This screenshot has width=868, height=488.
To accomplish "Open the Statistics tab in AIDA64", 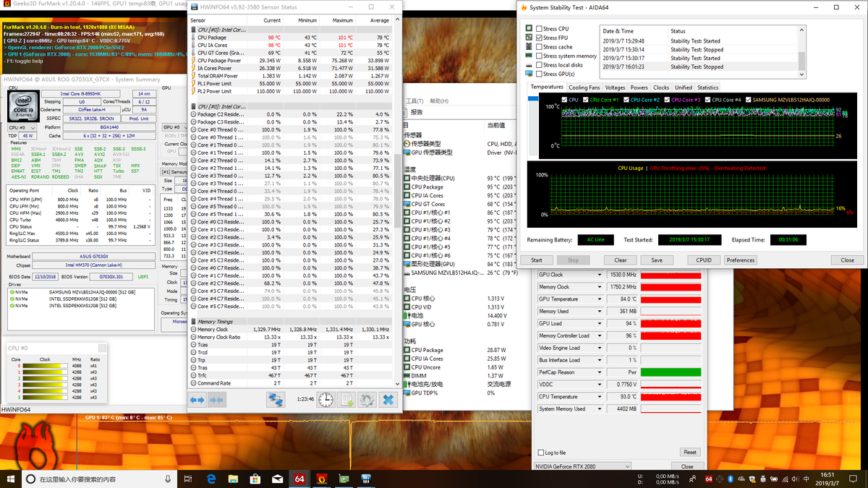I will [x=707, y=87].
